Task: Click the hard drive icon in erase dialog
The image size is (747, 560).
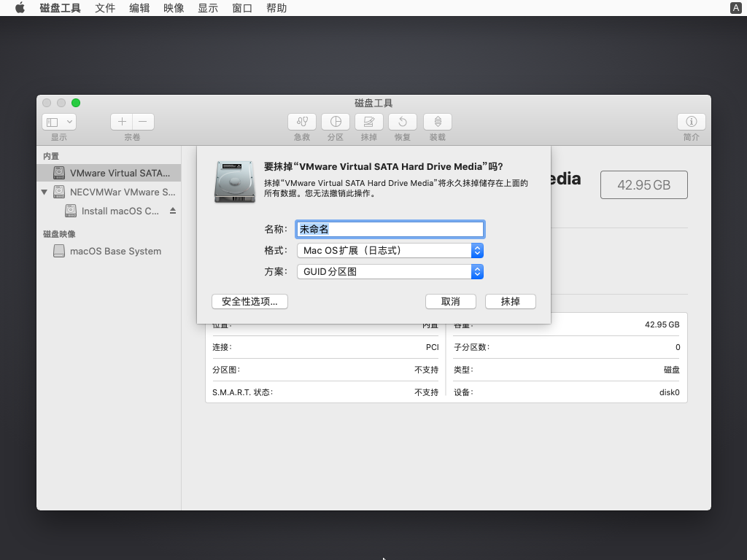Action: [x=235, y=182]
